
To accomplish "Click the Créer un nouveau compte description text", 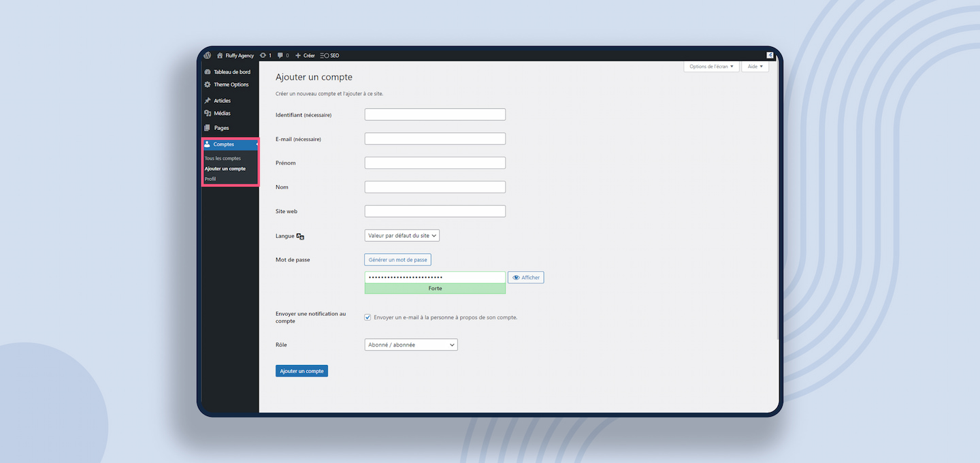I will pos(329,93).
